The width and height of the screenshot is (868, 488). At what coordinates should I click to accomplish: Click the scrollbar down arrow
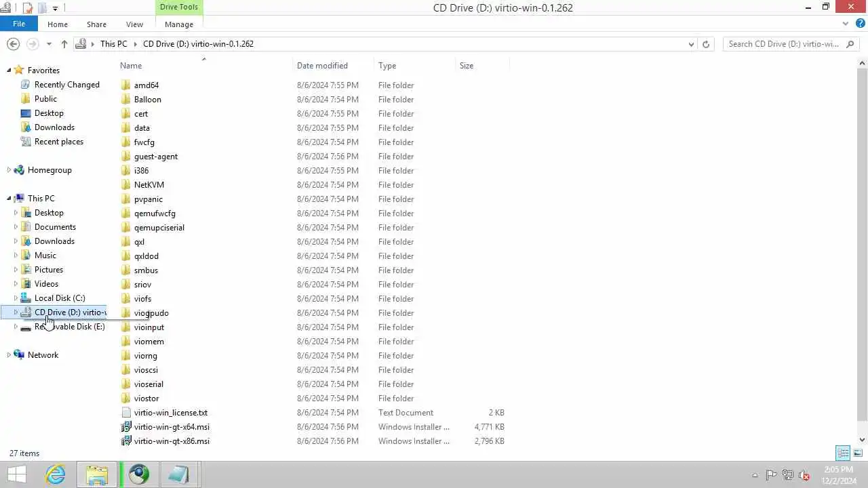[863, 441]
